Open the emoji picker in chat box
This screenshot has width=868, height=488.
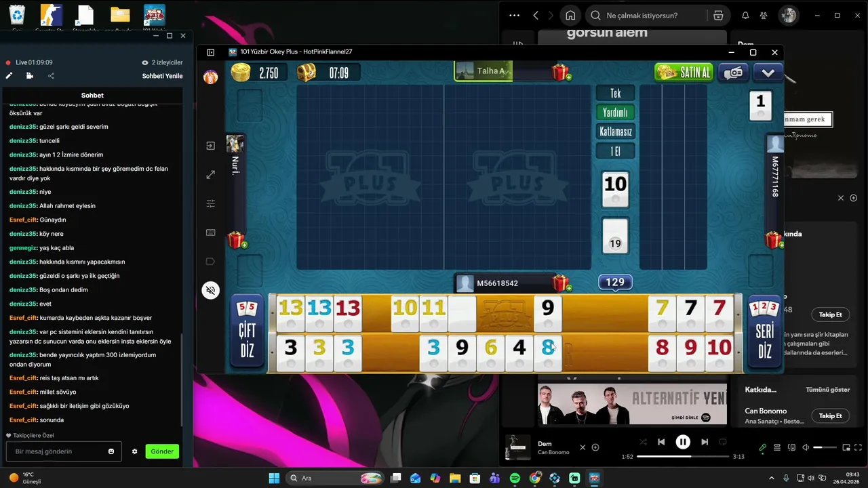(x=111, y=451)
